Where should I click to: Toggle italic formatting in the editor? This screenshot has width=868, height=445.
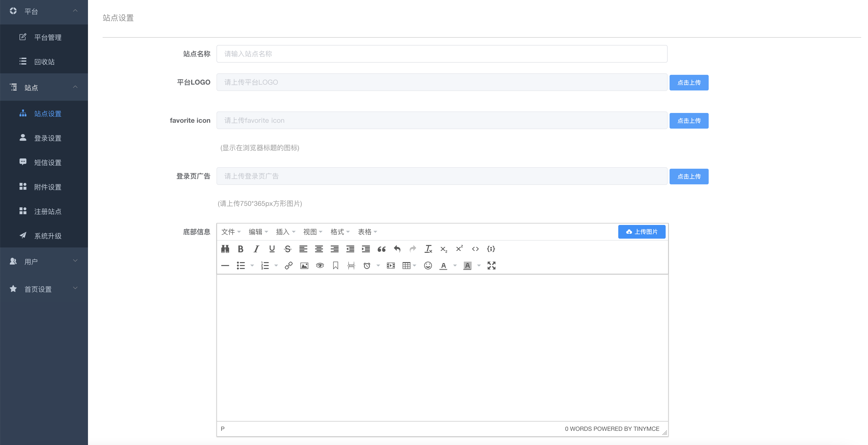pyautogui.click(x=256, y=249)
